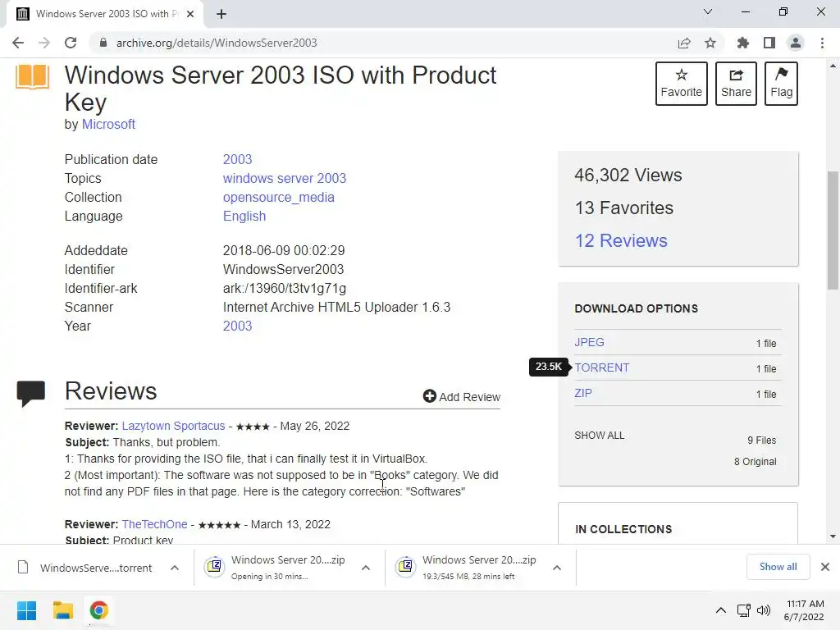This screenshot has width=840, height=630.
Task: Click the zip download with 28 mins left
Action: (x=466, y=568)
